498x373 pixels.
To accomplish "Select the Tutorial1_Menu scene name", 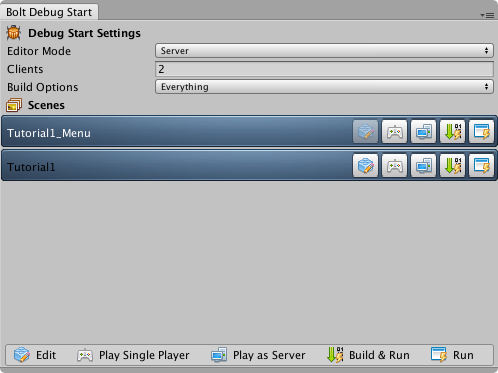I will pyautogui.click(x=49, y=133).
